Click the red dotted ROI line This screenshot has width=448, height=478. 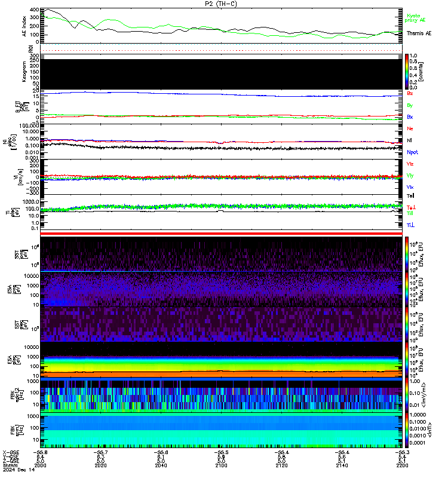(221, 50)
